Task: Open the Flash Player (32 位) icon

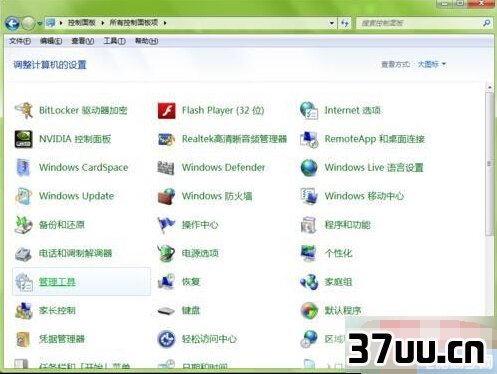Action: click(166, 110)
